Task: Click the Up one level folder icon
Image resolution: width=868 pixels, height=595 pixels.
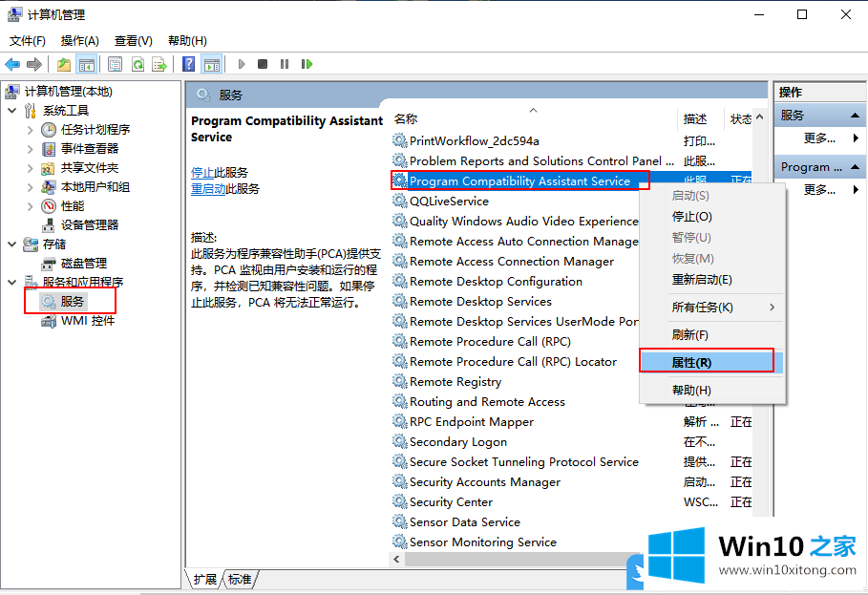Action: [x=64, y=64]
